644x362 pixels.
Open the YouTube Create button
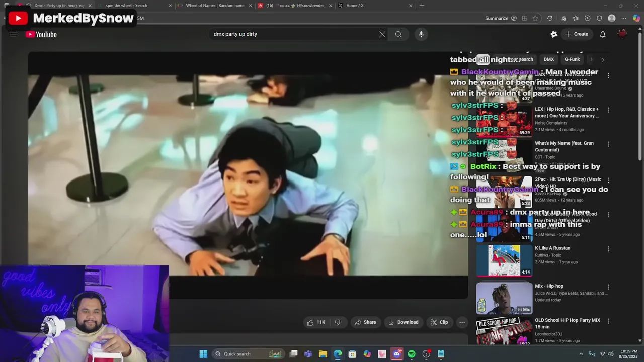point(577,34)
